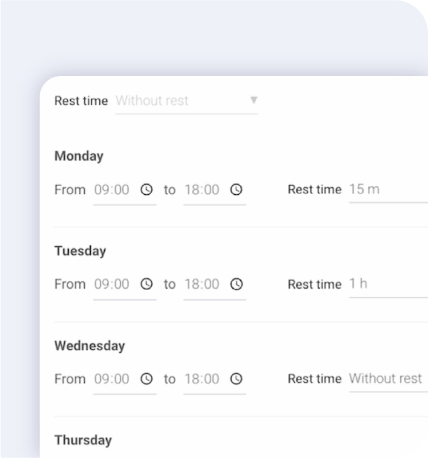The height and width of the screenshot is (459, 428).
Task: Open clock picker for Tuesday end time
Action: pyautogui.click(x=236, y=284)
